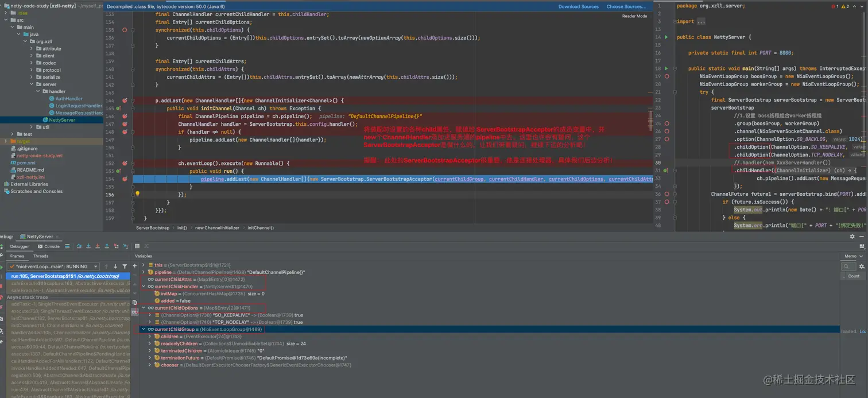Expand the pipeline variable

(x=144, y=272)
